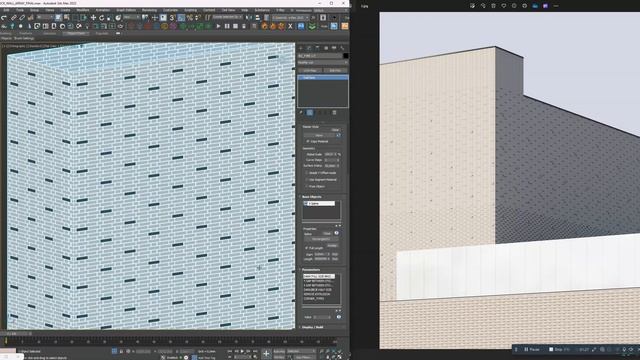The image size is (640, 360).
Task: Open the selection filter dropdown
Action: pos(44,18)
